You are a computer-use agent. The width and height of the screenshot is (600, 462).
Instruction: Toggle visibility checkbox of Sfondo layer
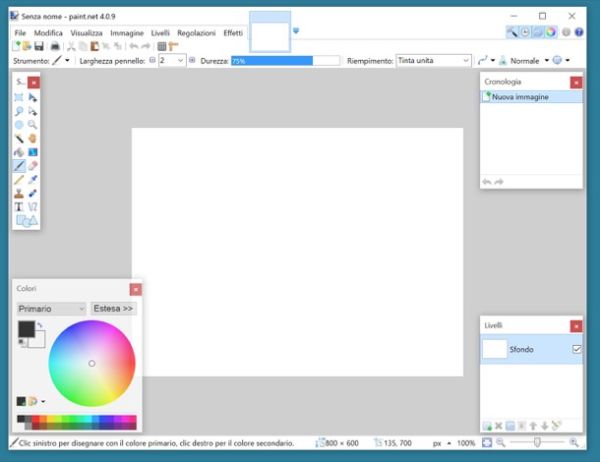575,349
